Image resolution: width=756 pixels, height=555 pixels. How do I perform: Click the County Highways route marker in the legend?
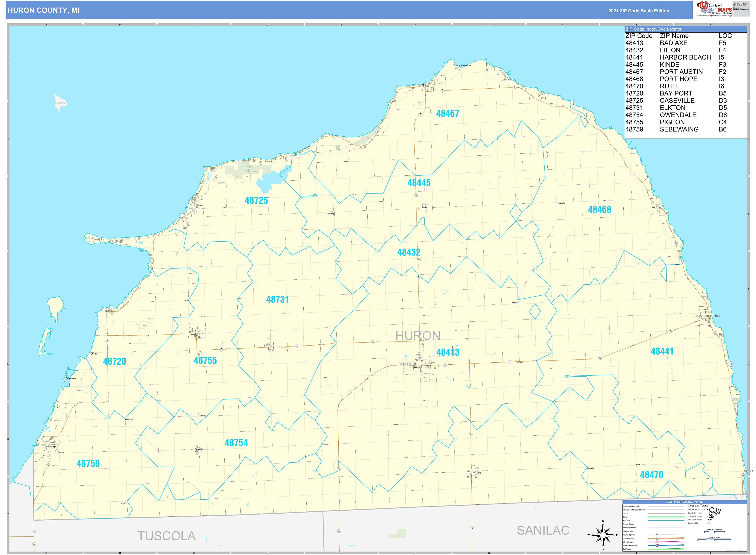(657, 535)
